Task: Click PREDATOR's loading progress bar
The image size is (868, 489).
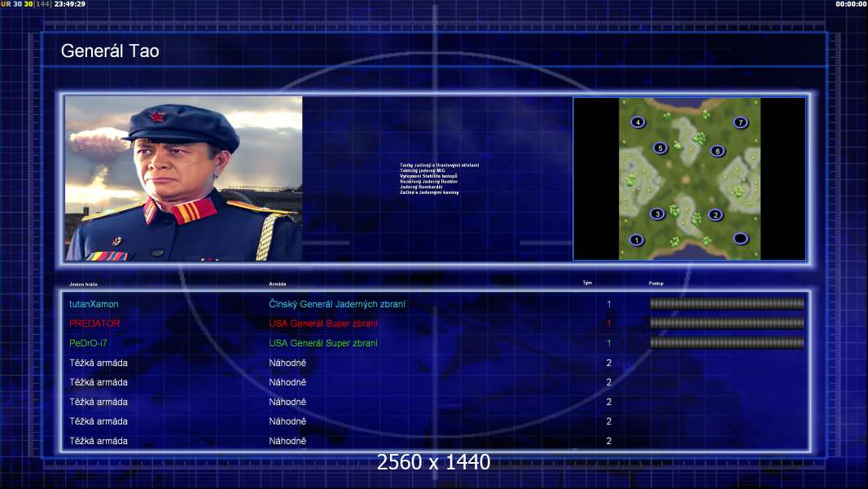Action: [727, 323]
